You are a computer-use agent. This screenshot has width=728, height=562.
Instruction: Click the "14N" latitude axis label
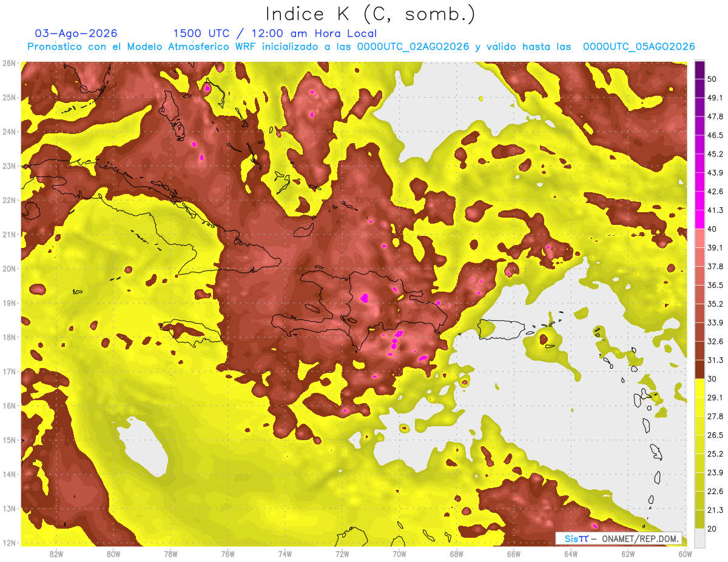pyautogui.click(x=9, y=474)
